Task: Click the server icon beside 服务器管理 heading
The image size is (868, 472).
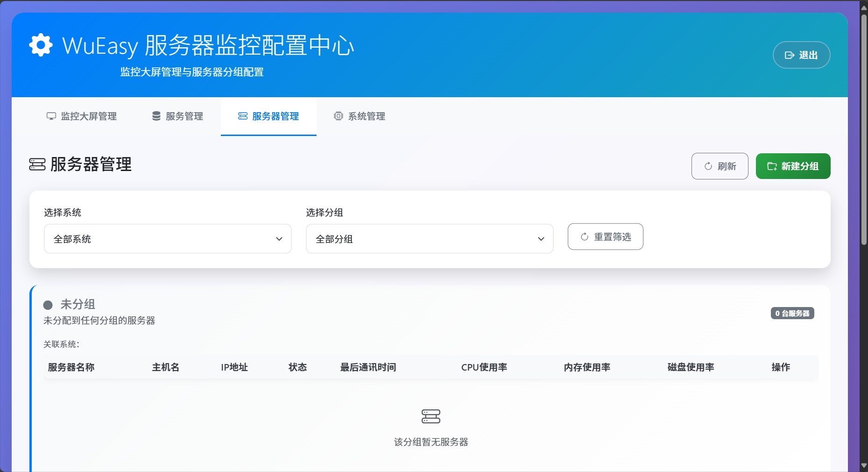Action: point(37,164)
